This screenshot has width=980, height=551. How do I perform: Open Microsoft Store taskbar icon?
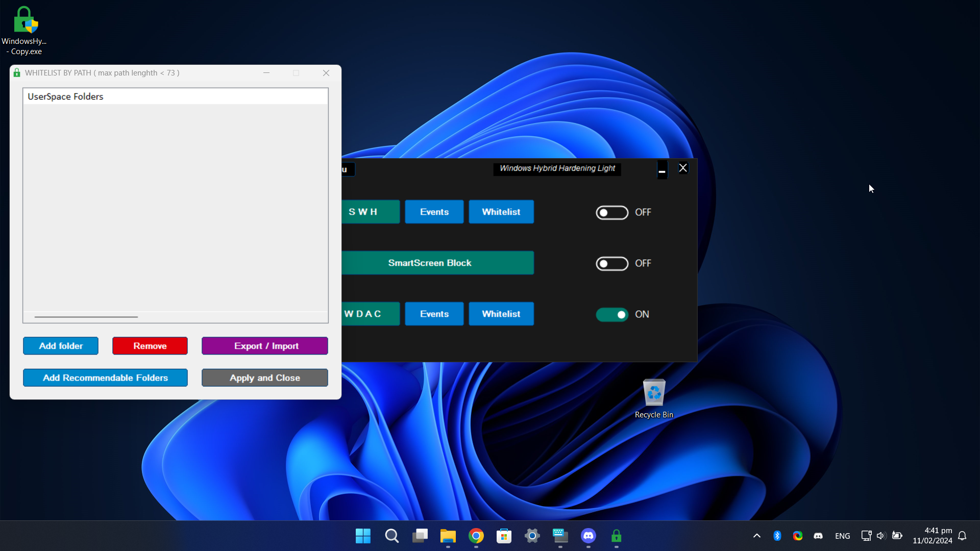point(504,536)
